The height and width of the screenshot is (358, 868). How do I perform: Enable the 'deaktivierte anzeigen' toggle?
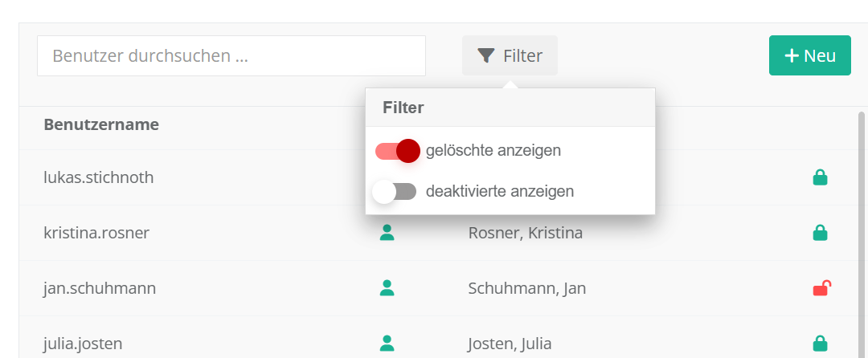tap(395, 192)
